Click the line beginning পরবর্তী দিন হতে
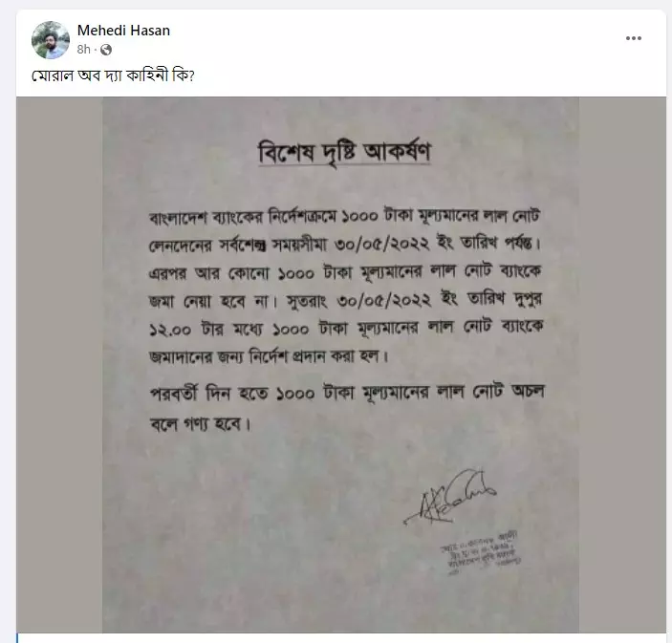This screenshot has height=643, width=672. [347, 393]
